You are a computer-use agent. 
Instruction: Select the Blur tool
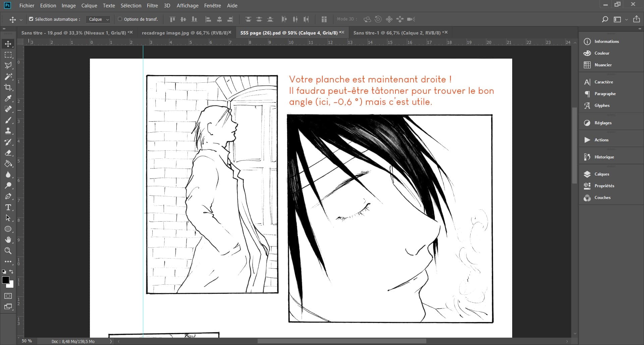[x=8, y=175]
